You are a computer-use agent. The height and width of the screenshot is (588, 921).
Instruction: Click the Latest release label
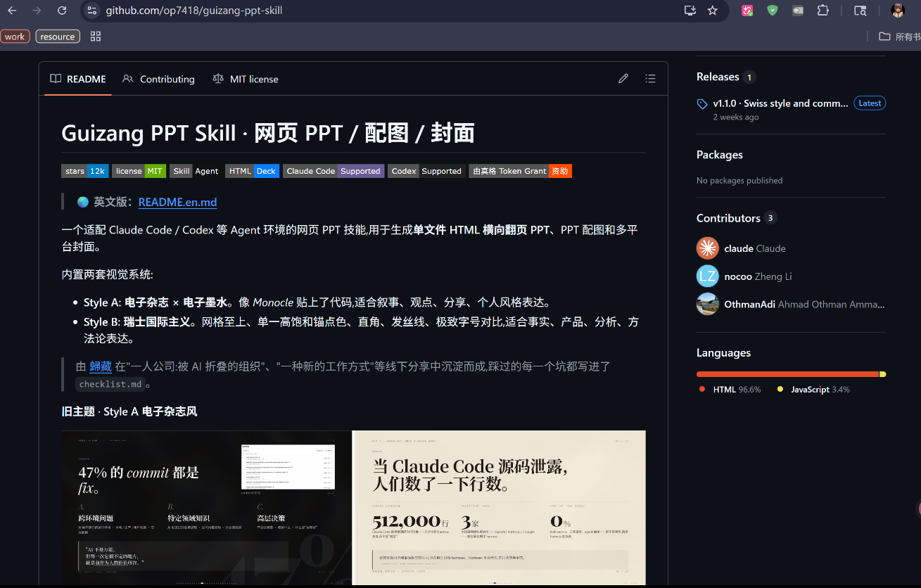point(870,103)
